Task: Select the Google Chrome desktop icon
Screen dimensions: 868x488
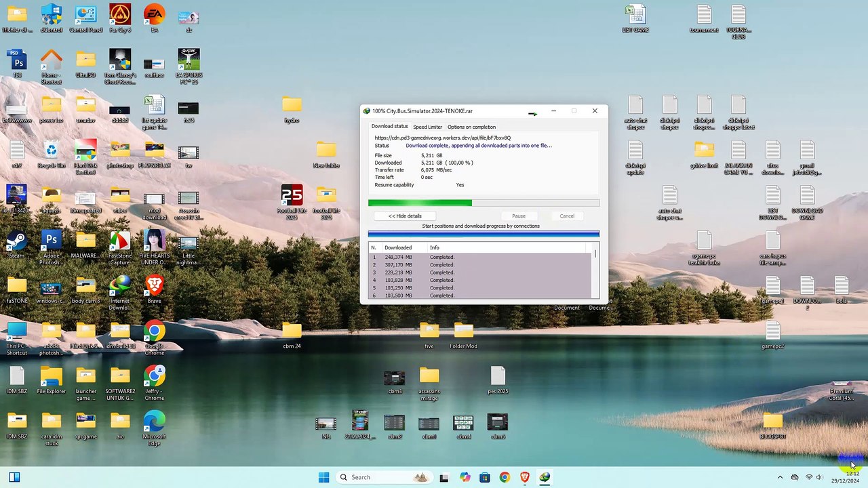Action: click(155, 338)
